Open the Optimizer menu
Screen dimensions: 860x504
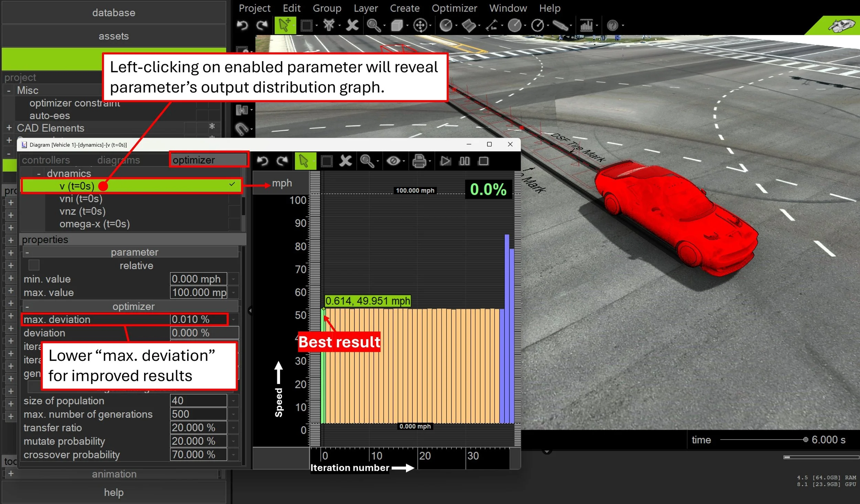click(454, 8)
